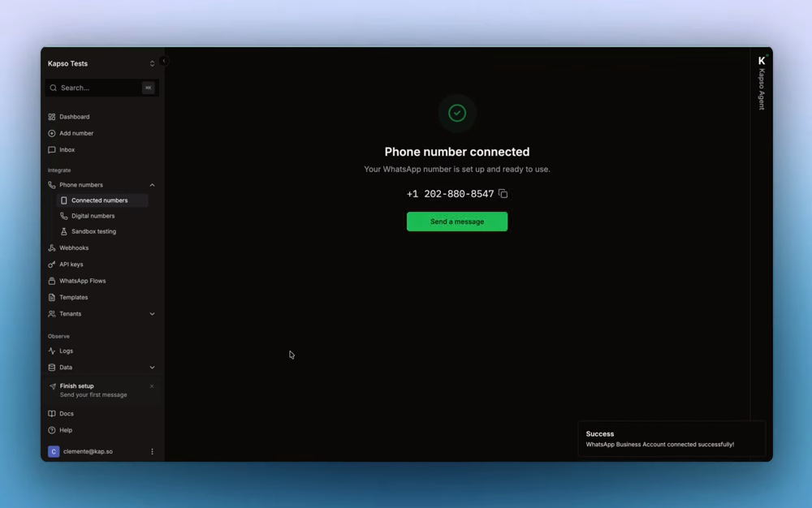
Task: Click the Logs activity icon
Action: tap(52, 351)
